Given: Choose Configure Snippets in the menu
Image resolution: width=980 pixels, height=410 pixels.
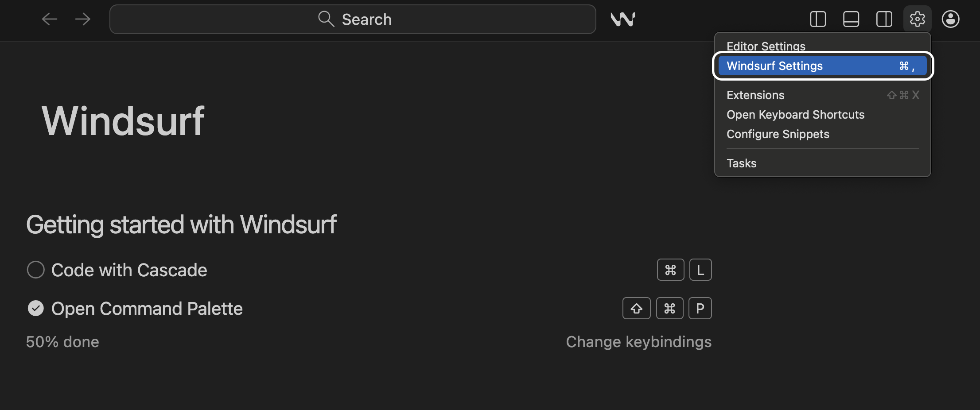Looking at the screenshot, I should click(778, 134).
